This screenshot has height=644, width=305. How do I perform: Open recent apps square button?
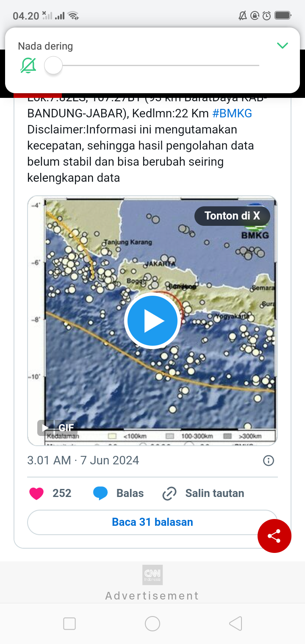69,624
